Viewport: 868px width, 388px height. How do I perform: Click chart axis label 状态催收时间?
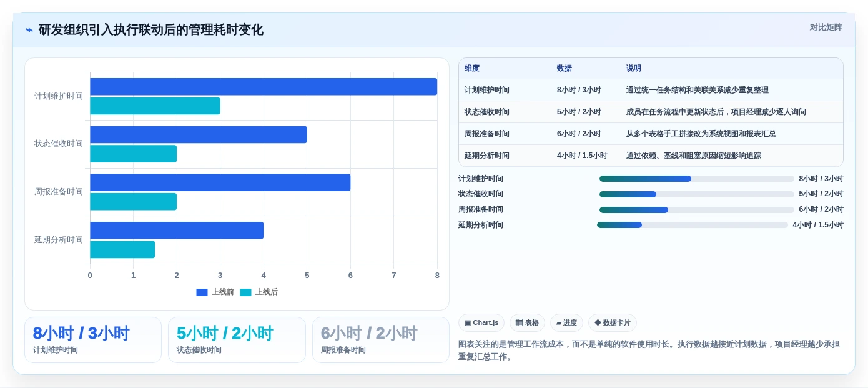point(59,144)
